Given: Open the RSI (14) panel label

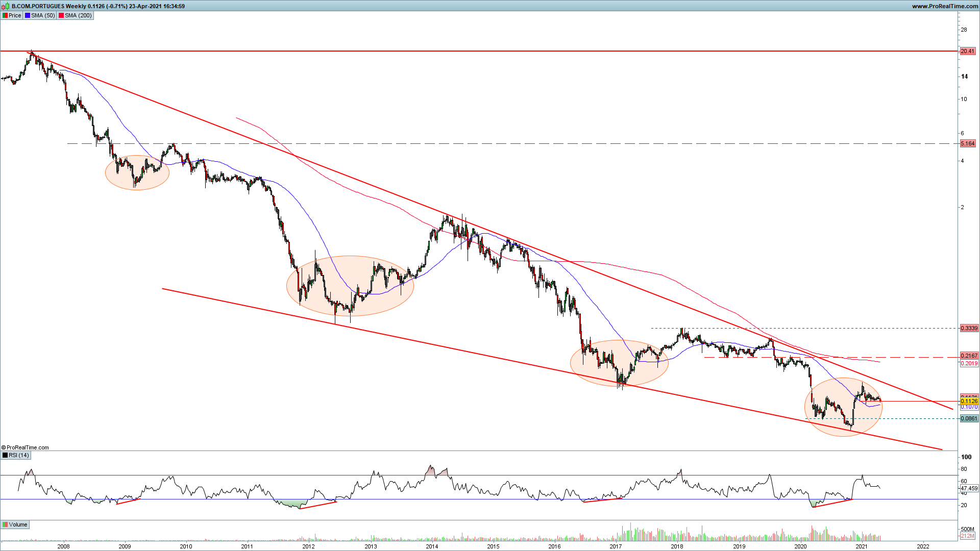Looking at the screenshot, I should [x=19, y=455].
